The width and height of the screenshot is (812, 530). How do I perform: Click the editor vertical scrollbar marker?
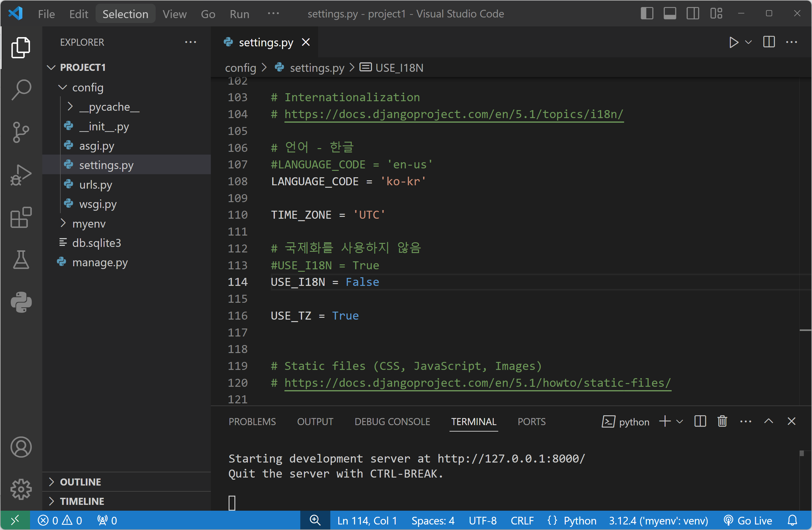[x=805, y=330]
